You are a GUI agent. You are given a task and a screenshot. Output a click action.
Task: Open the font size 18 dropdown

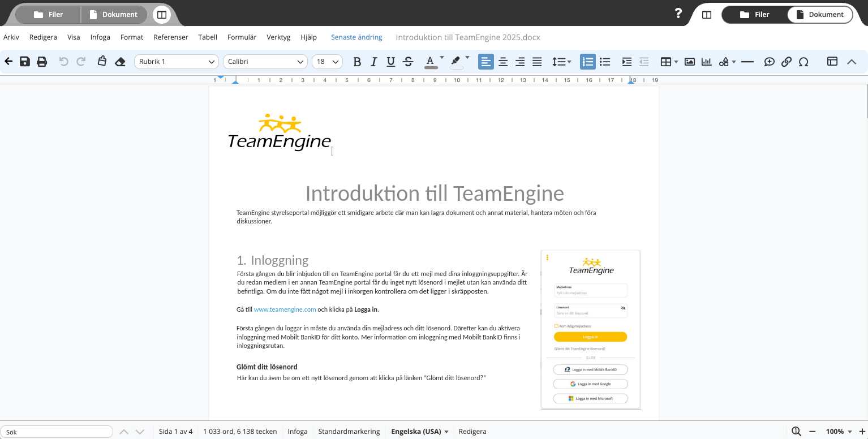coord(327,62)
